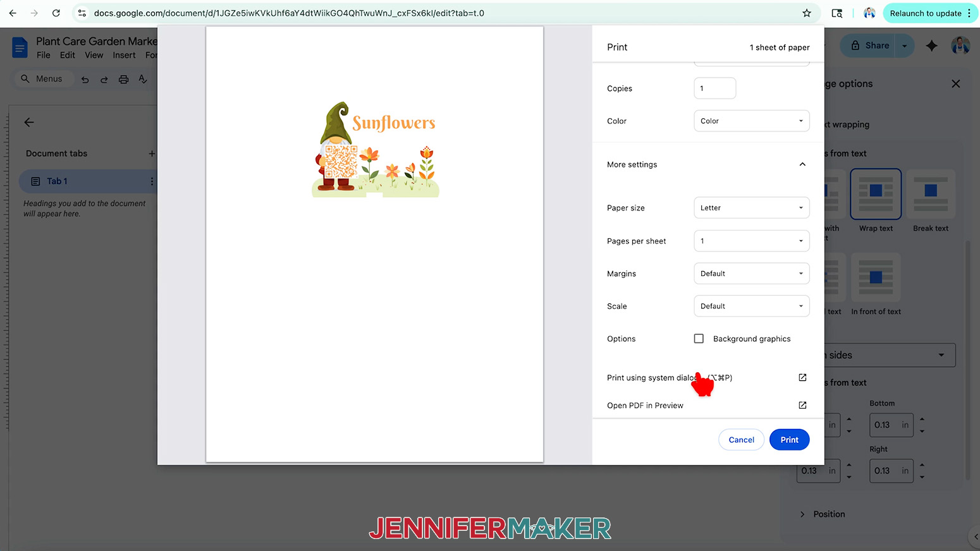Screen dimensions: 980x551
Task: Click the print preview page thumbnail
Action: click(374, 244)
